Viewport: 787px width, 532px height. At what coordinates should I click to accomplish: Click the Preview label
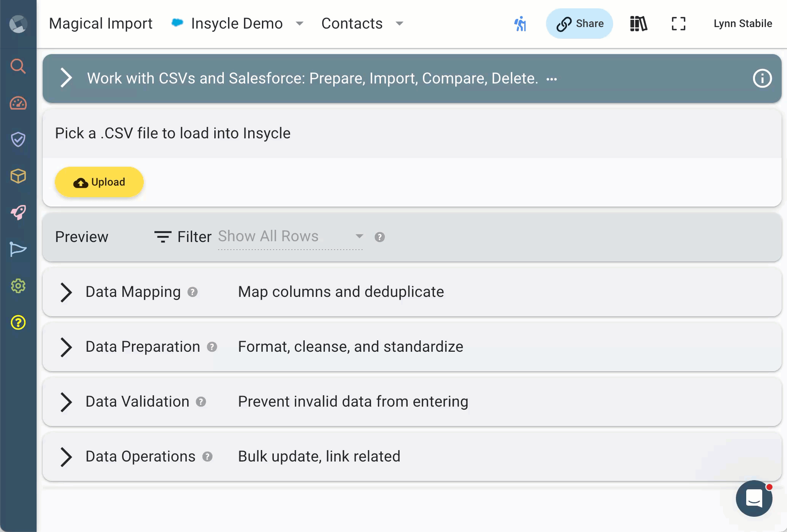click(82, 237)
